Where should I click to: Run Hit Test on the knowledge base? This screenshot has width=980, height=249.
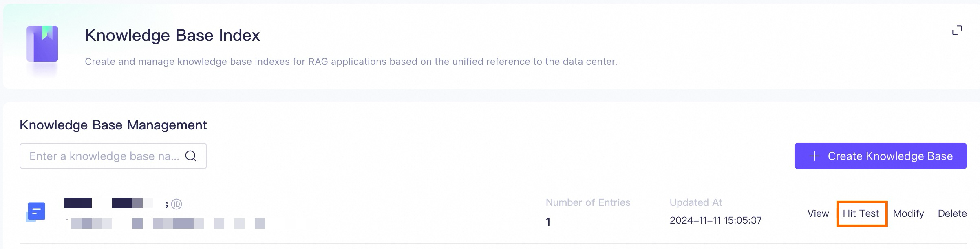pos(861,213)
